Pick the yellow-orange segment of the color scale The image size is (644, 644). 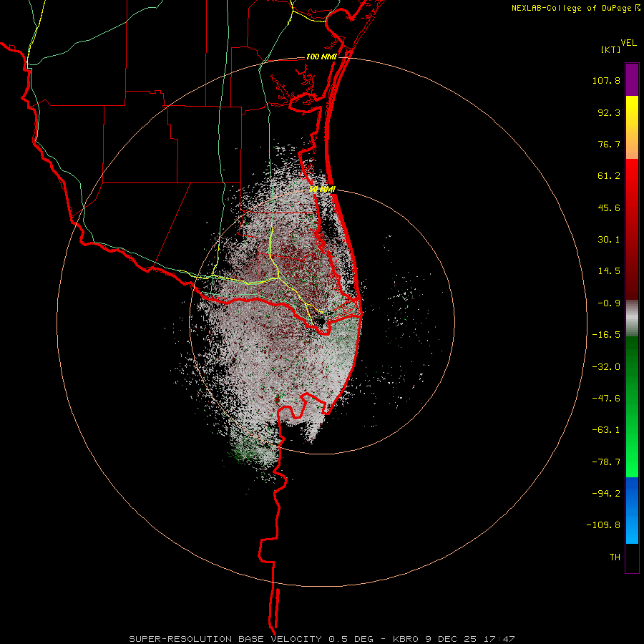tap(632, 127)
